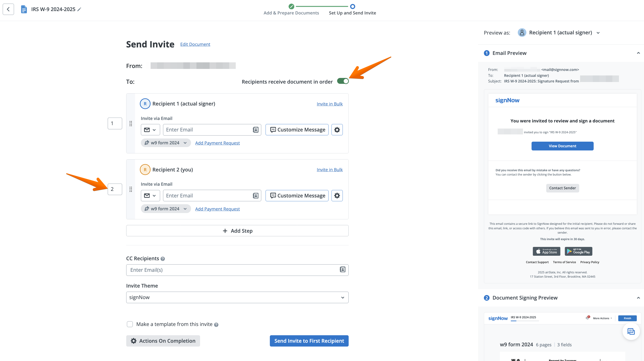Expand the Invite Theme signNow dropdown
This screenshot has height=361, width=644.
(237, 297)
